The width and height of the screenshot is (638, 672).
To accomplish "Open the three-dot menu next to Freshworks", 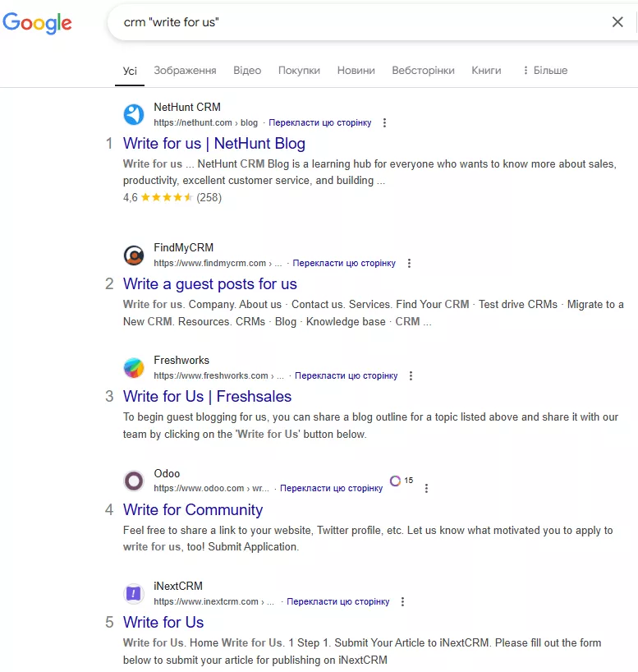I will tap(411, 375).
